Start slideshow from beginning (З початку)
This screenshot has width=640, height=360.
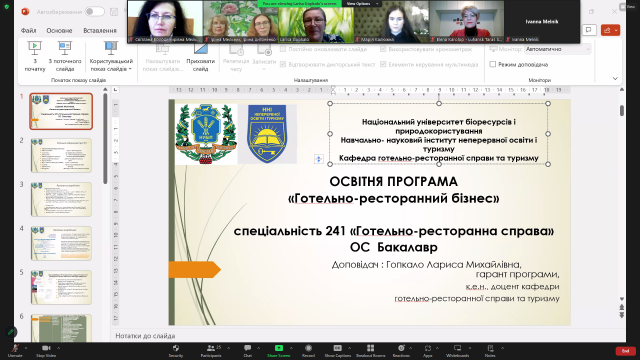tap(35, 56)
